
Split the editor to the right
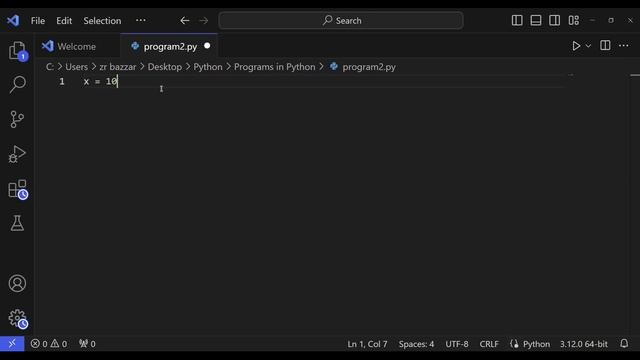pos(605,45)
